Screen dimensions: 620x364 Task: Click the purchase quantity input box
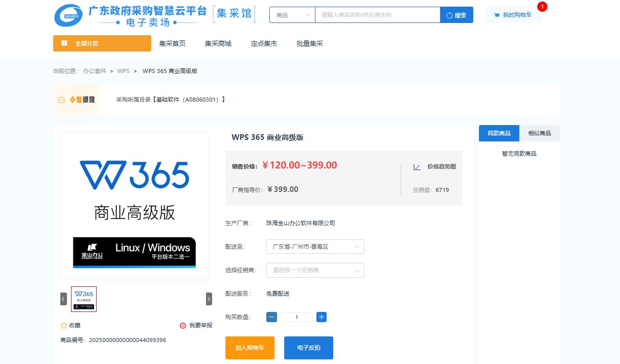pyautogui.click(x=296, y=317)
